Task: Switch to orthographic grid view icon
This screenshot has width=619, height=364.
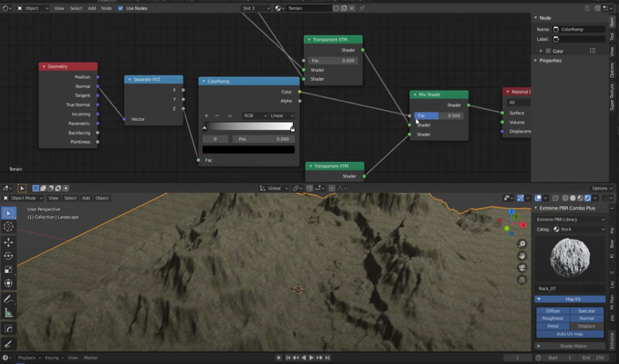Action: coord(522,280)
